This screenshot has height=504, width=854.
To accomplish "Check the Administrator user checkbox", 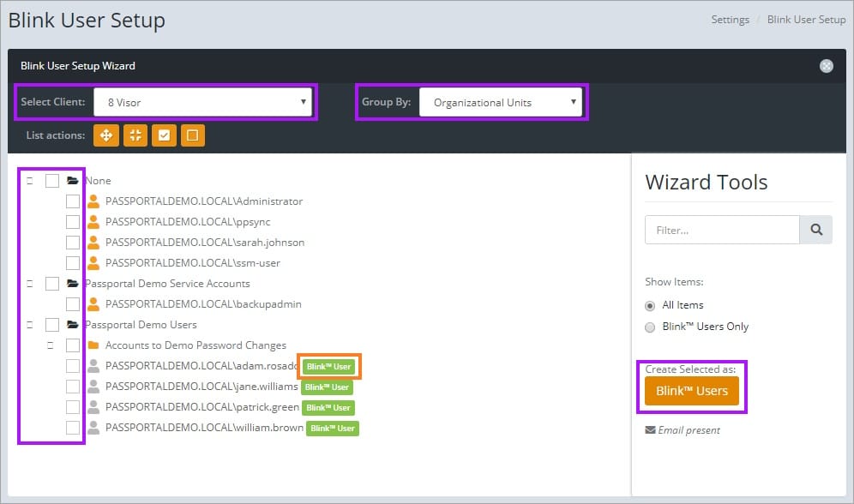I will click(72, 201).
